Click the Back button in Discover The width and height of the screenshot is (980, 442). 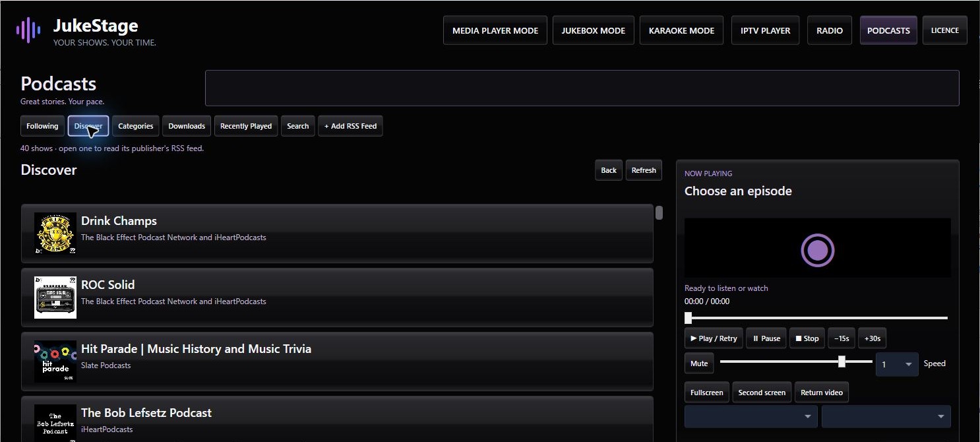(609, 170)
